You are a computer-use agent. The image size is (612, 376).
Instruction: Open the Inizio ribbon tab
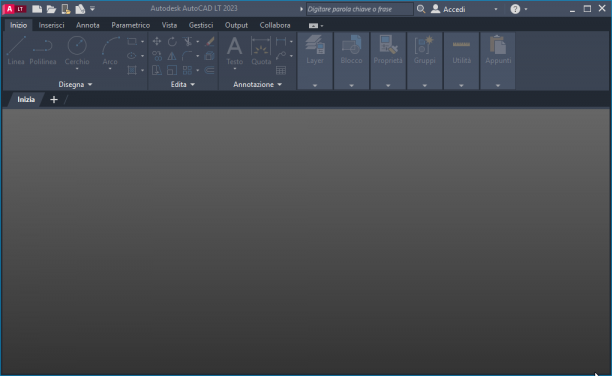coord(19,25)
